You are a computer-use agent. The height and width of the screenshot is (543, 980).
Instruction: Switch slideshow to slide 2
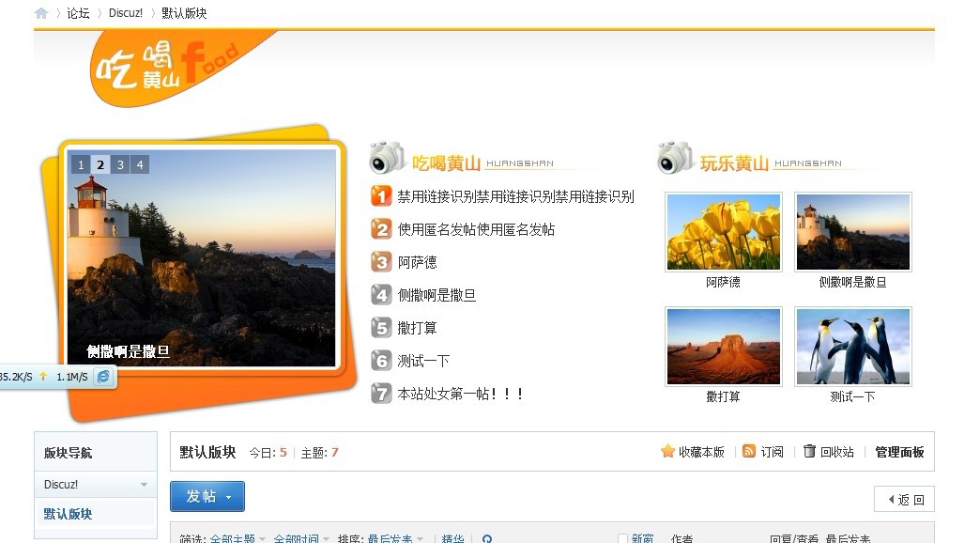click(x=100, y=164)
